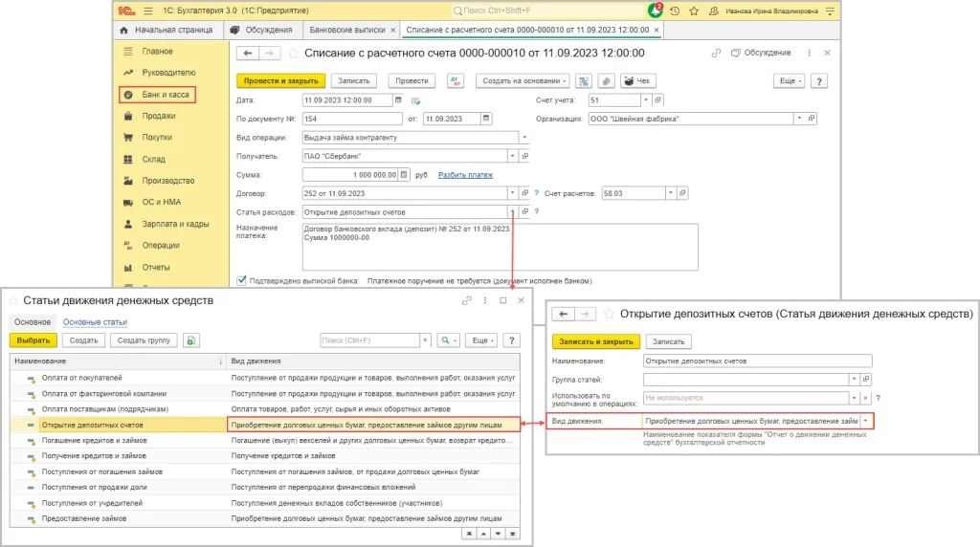Click the Наименование input field in right panel
Screen dimensions: 980x547
pyautogui.click(x=757, y=361)
